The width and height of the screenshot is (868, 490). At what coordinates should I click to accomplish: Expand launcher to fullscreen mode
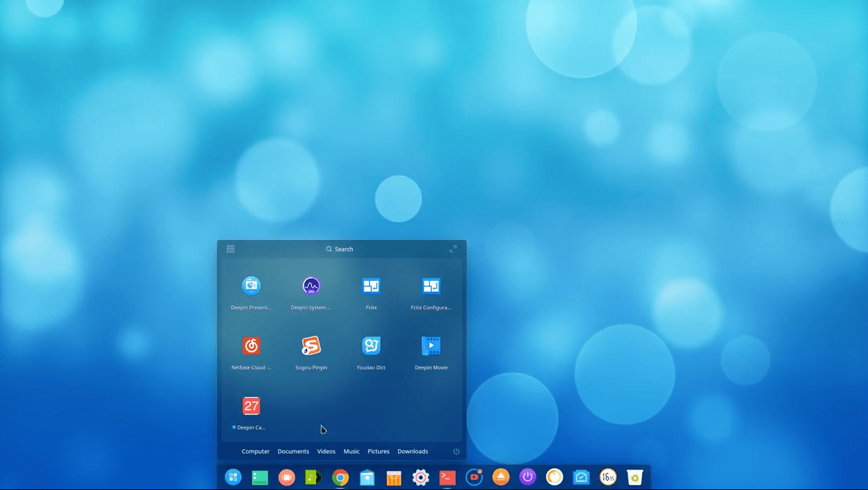[453, 249]
